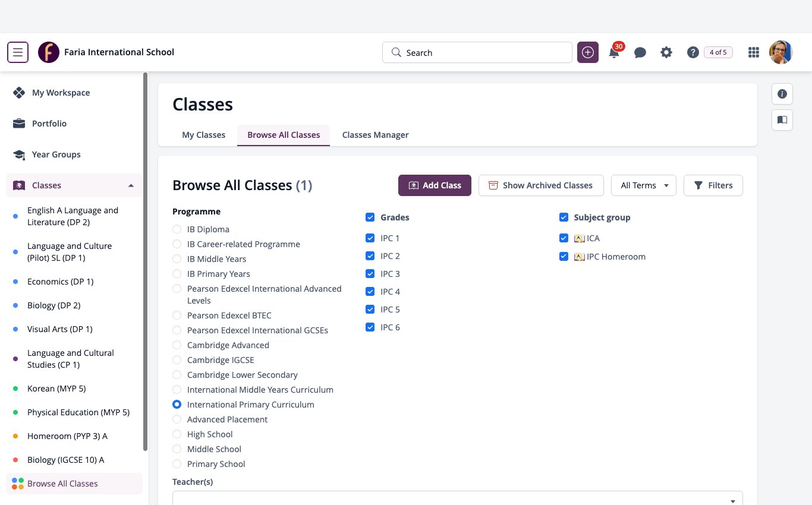The width and height of the screenshot is (812, 505).
Task: Click the purple quick add plus icon
Action: coord(588,52)
